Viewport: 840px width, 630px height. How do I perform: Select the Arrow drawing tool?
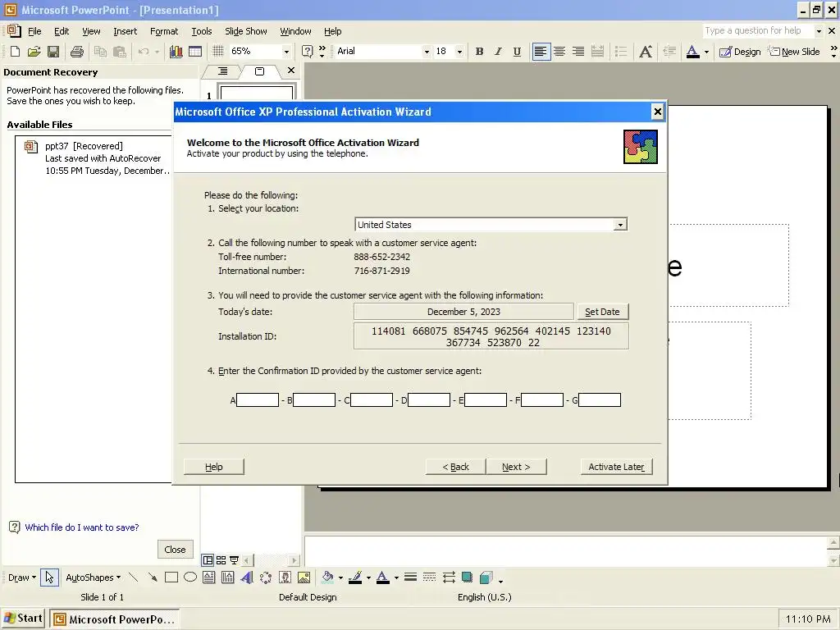tap(153, 577)
